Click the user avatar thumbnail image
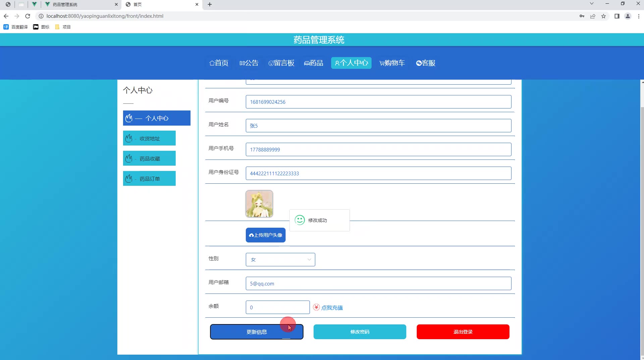This screenshot has width=644, height=360. [x=259, y=204]
